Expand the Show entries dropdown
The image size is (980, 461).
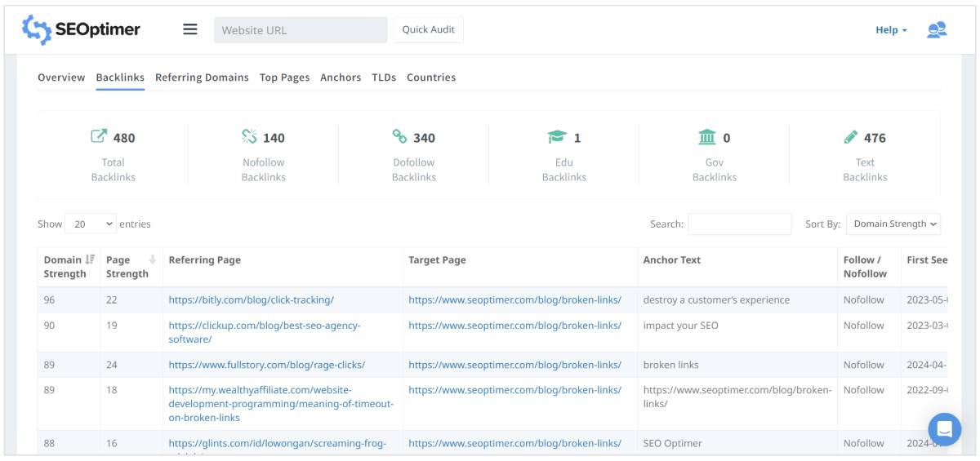click(x=91, y=224)
